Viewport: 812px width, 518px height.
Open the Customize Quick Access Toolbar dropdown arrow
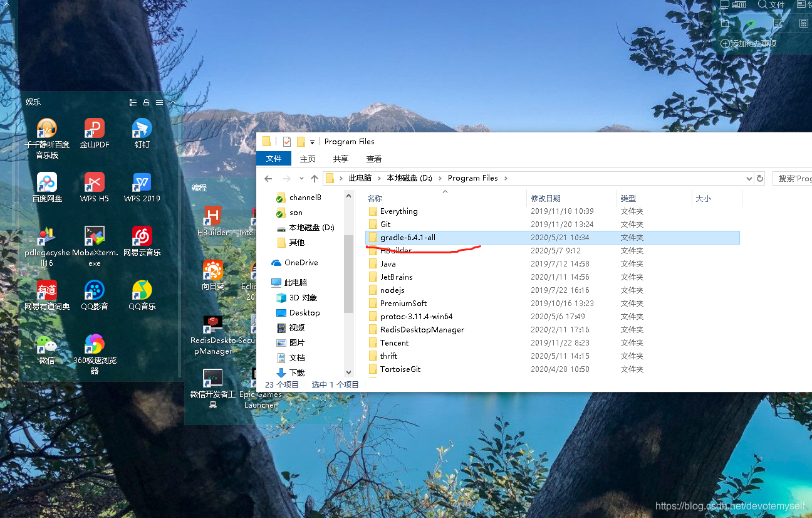point(312,142)
